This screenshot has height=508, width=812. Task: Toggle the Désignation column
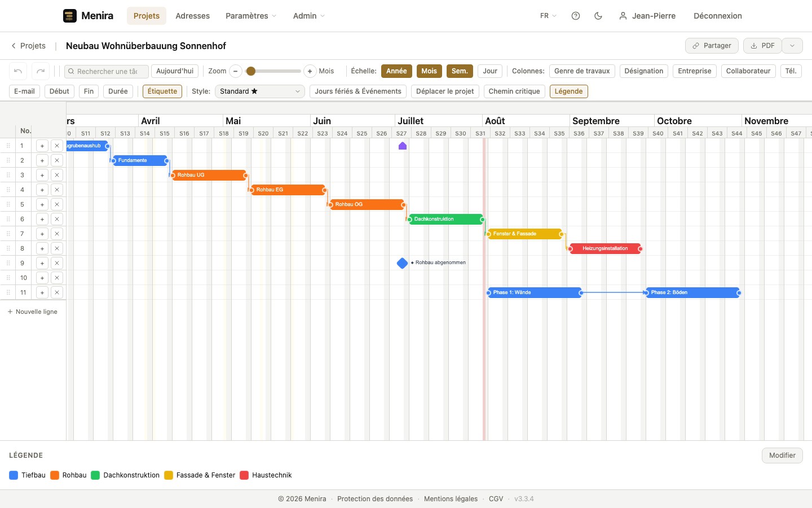tap(644, 71)
